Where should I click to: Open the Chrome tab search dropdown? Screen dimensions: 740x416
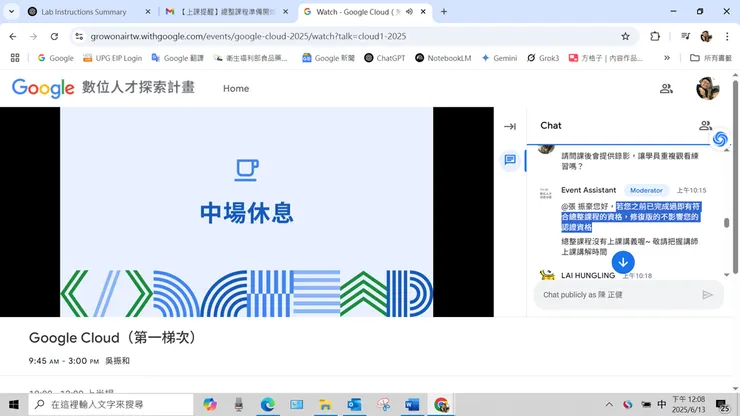click(11, 12)
